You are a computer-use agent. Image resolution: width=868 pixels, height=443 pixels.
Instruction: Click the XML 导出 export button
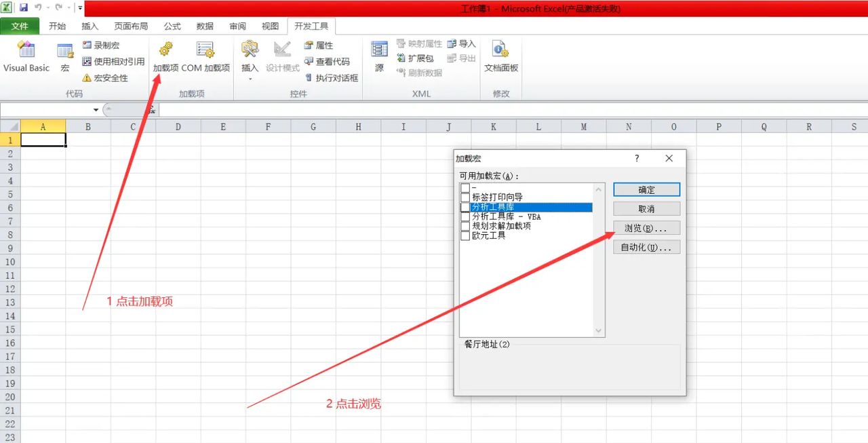pyautogui.click(x=461, y=58)
